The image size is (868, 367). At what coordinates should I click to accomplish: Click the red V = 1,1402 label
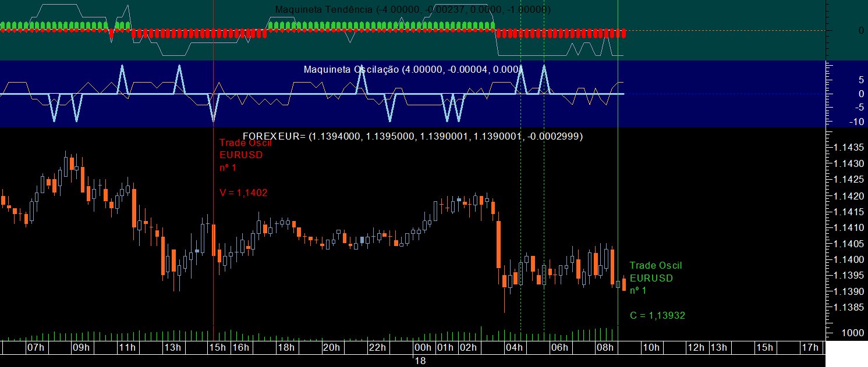[x=243, y=193]
